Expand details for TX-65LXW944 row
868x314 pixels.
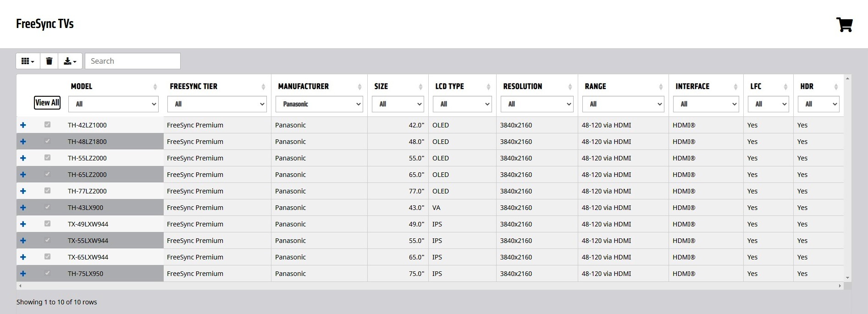click(x=23, y=257)
